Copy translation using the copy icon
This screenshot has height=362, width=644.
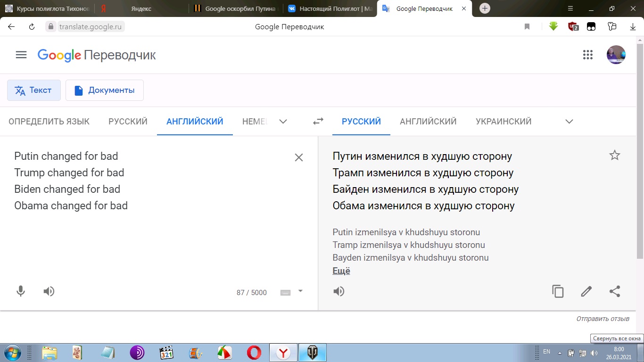coord(558,291)
